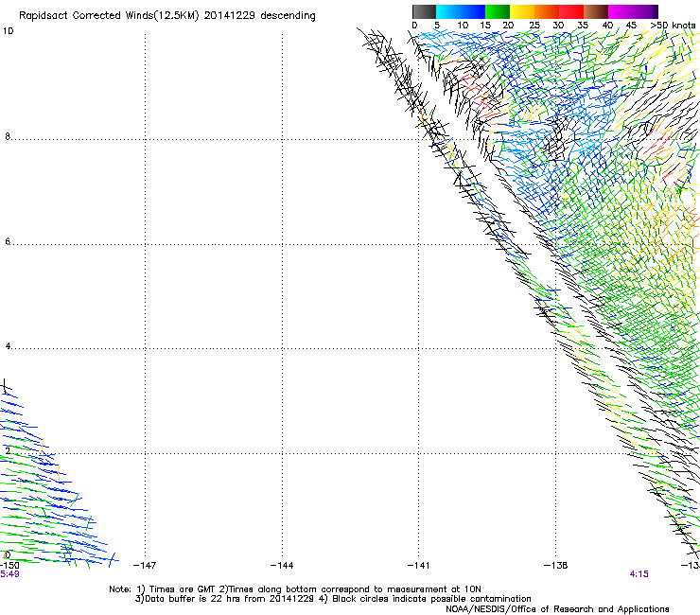
Task: Click the purple time stamp '5:49'
Action: tap(9, 574)
